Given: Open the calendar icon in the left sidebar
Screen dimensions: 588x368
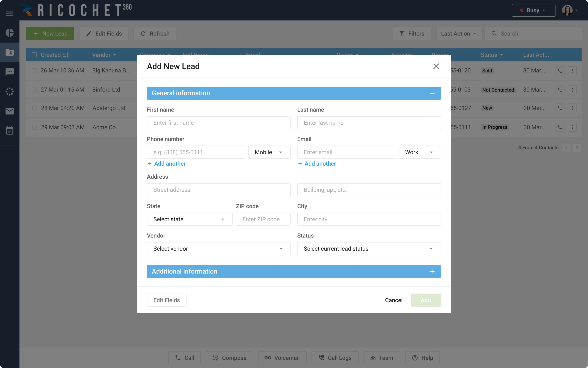Looking at the screenshot, I should click(9, 130).
